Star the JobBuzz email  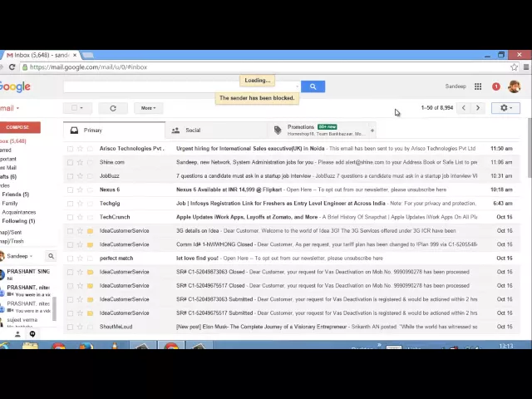tap(80, 176)
